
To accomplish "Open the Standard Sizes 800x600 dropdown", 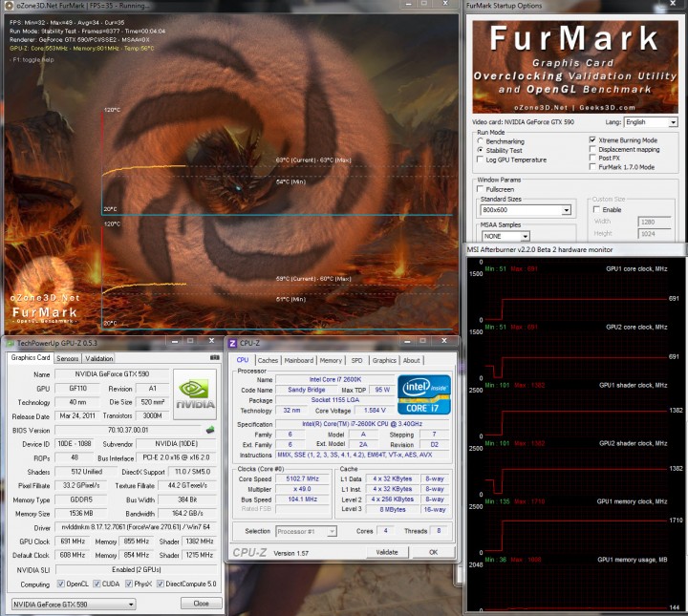I will click(x=526, y=210).
